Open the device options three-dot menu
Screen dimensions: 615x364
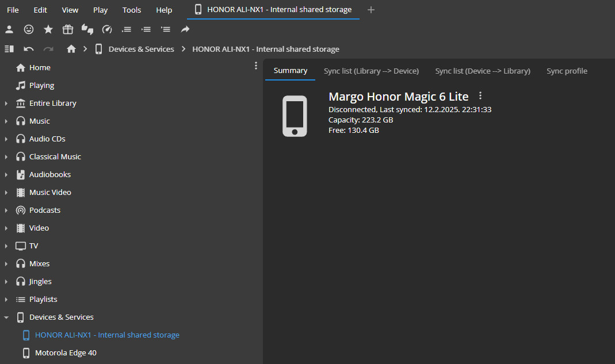click(481, 96)
